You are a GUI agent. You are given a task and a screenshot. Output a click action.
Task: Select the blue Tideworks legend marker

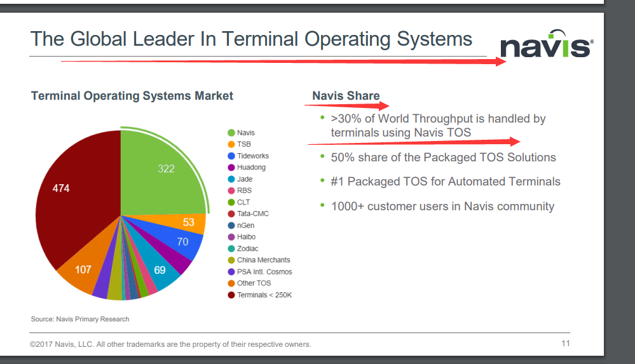(x=232, y=156)
